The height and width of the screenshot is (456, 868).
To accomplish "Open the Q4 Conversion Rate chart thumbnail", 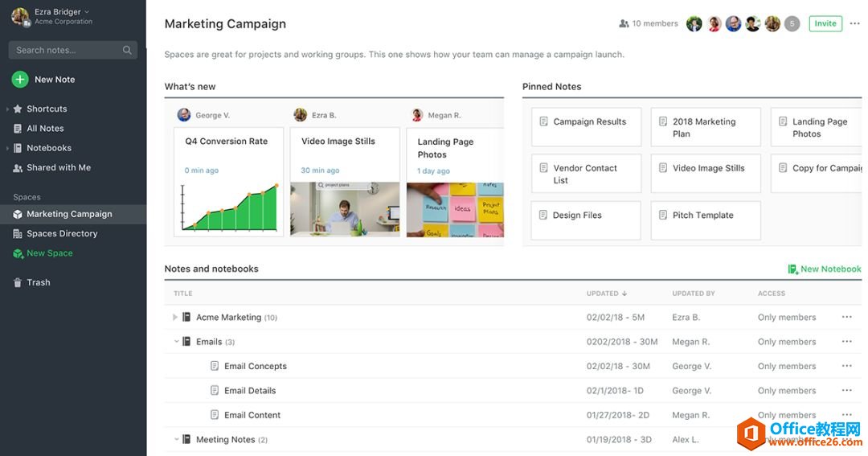I will pyautogui.click(x=228, y=207).
